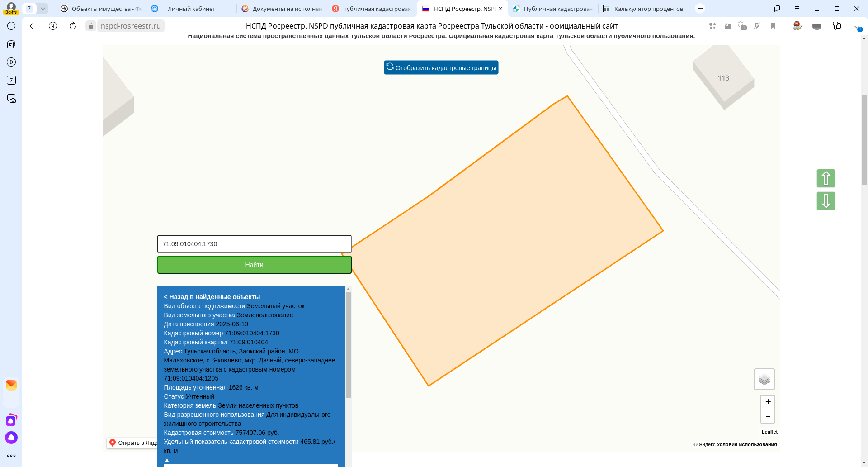Open Yandex Mail icon in sidebar
The width and height of the screenshot is (868, 467).
tap(11, 385)
